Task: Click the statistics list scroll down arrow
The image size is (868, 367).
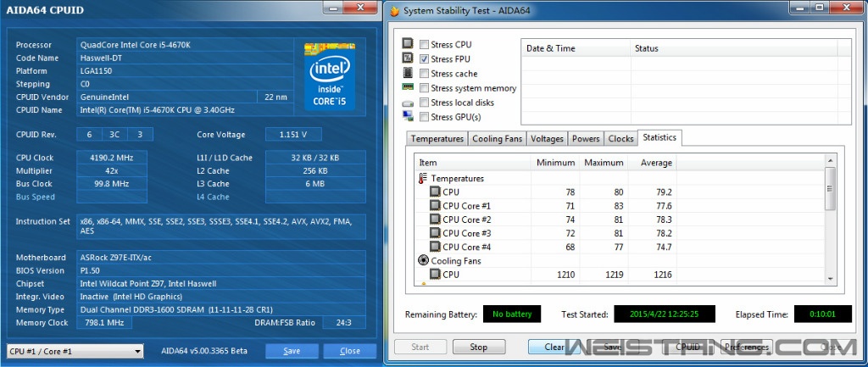Action: (829, 279)
